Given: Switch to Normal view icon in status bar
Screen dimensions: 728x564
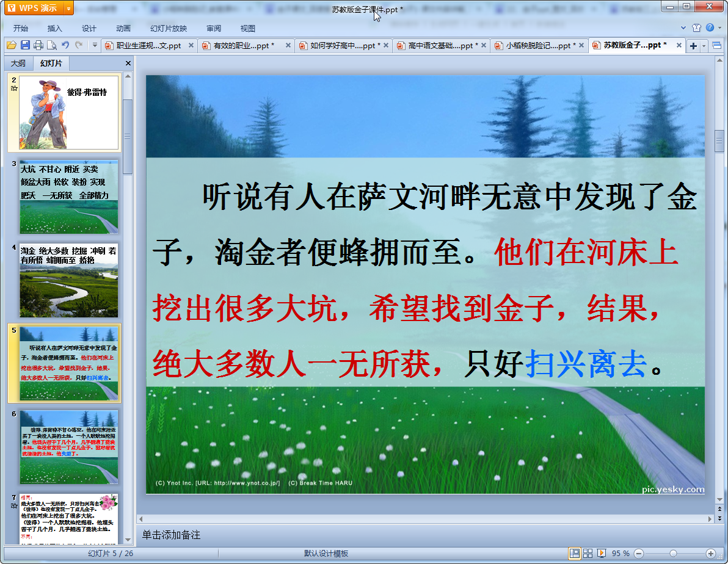Looking at the screenshot, I should click(574, 554).
